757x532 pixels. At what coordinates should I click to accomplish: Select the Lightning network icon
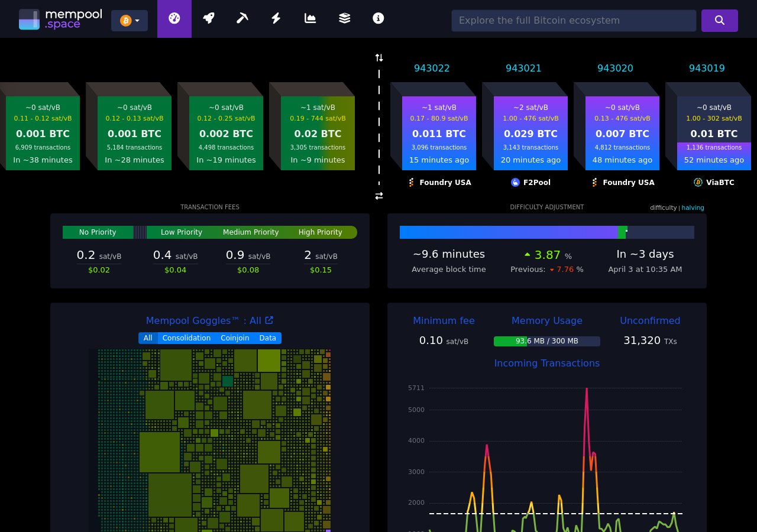(x=276, y=18)
